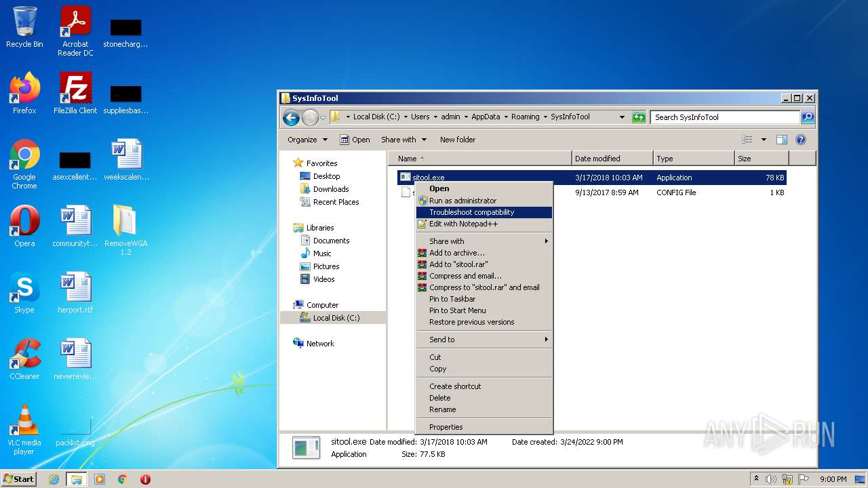
Task: Choose Compress and email… entry
Action: click(484, 276)
